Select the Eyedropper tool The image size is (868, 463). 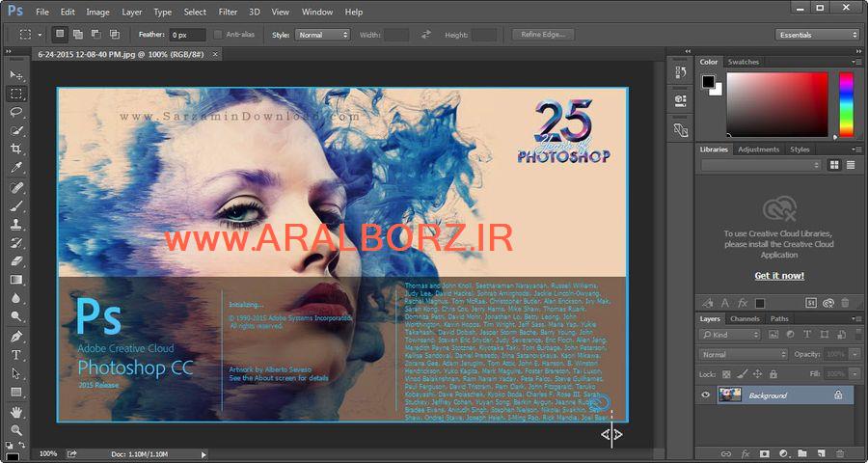16,168
